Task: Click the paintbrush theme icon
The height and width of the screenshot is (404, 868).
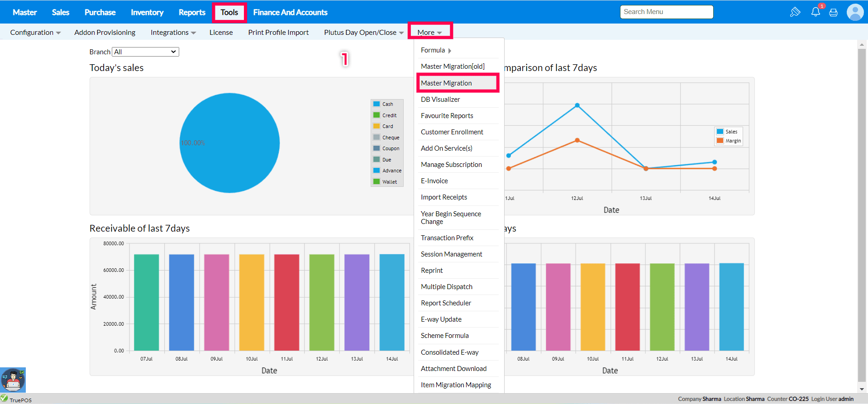Action: click(795, 12)
